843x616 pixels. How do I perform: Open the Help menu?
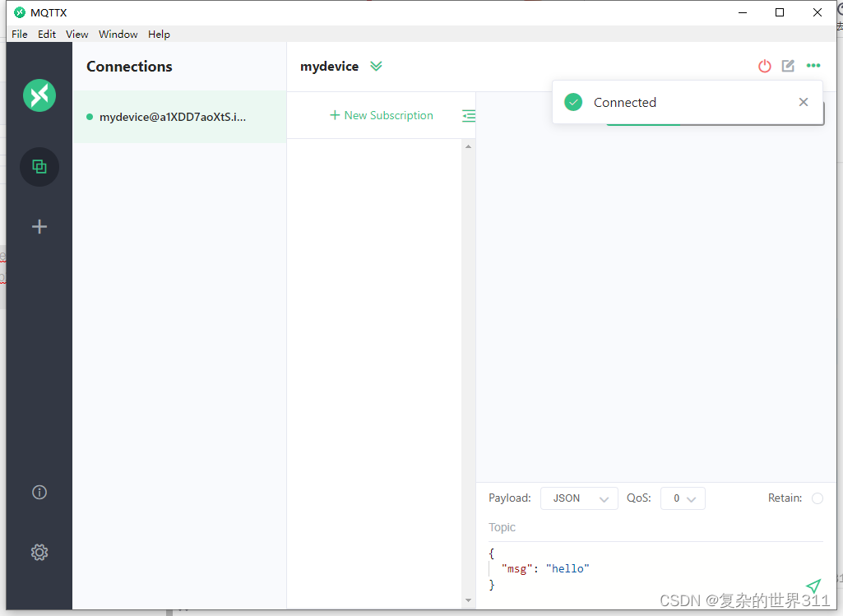(x=159, y=35)
